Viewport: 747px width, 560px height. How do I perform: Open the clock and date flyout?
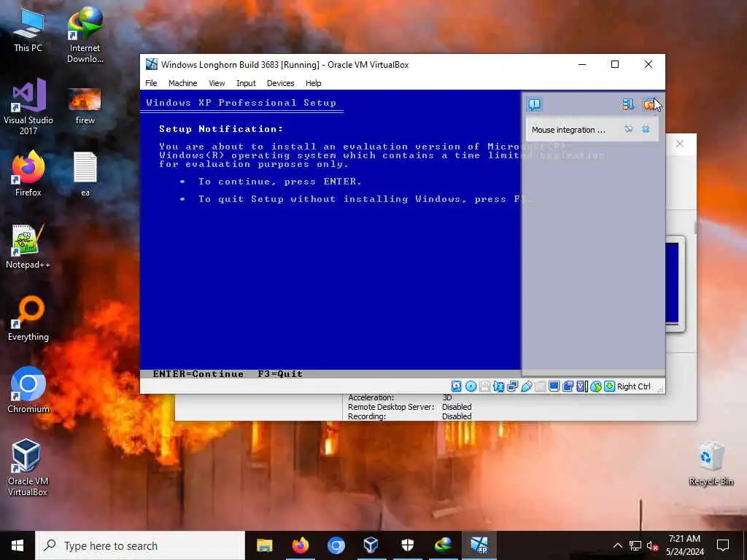pos(684,545)
